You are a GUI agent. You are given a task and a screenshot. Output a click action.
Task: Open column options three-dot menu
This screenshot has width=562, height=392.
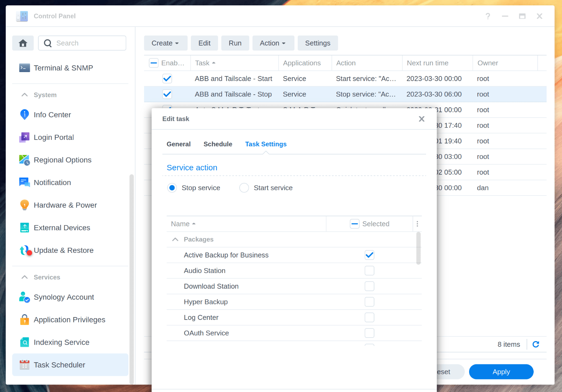click(x=417, y=224)
